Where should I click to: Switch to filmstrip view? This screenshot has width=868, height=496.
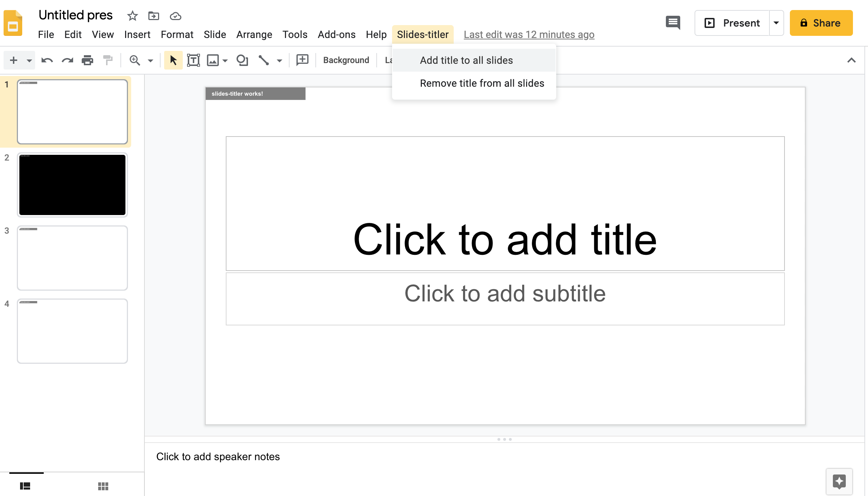[x=25, y=486]
